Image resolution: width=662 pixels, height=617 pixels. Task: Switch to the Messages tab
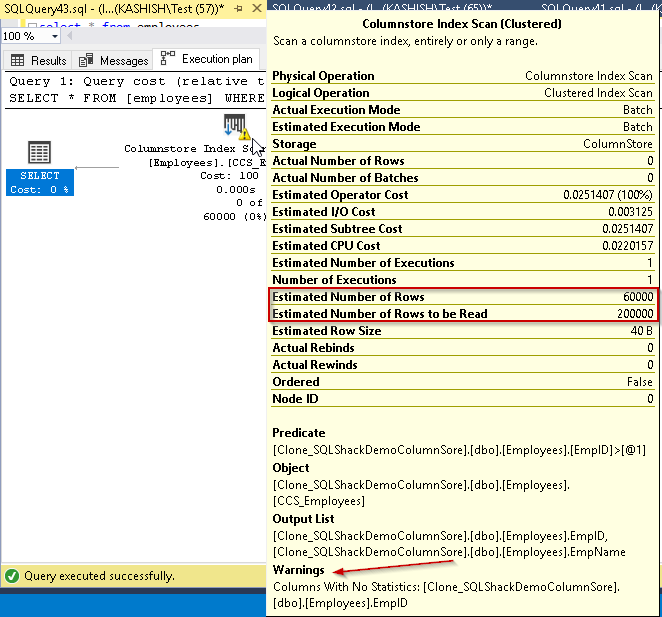pyautogui.click(x=114, y=60)
